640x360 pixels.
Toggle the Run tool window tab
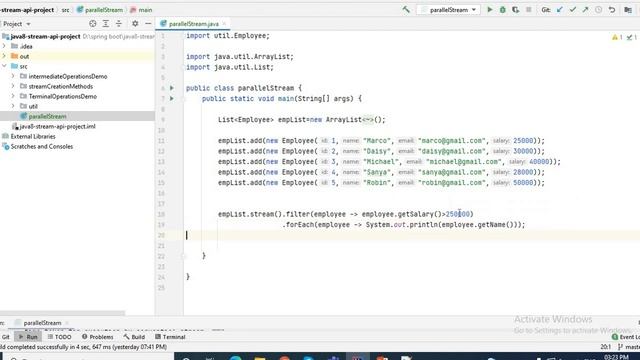(x=28, y=337)
